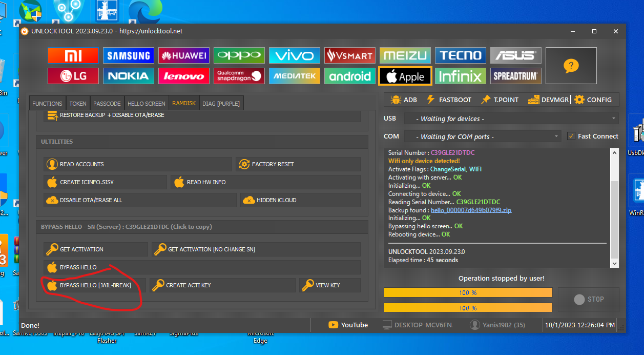644x355 pixels.
Task: Choose the Huawei brand tile
Action: click(x=184, y=55)
